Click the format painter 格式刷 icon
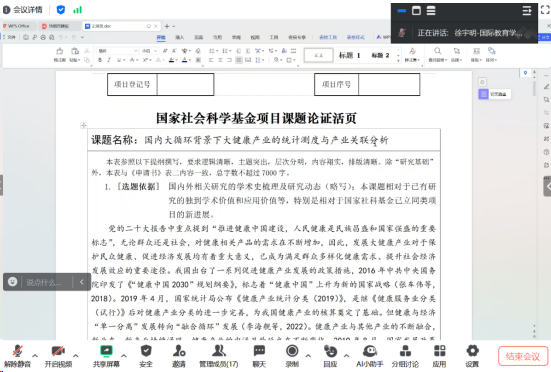 (x=60, y=55)
